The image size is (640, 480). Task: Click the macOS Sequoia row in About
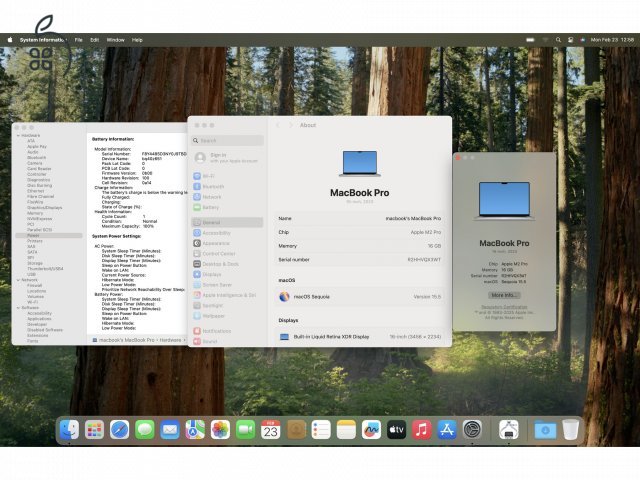(360, 297)
